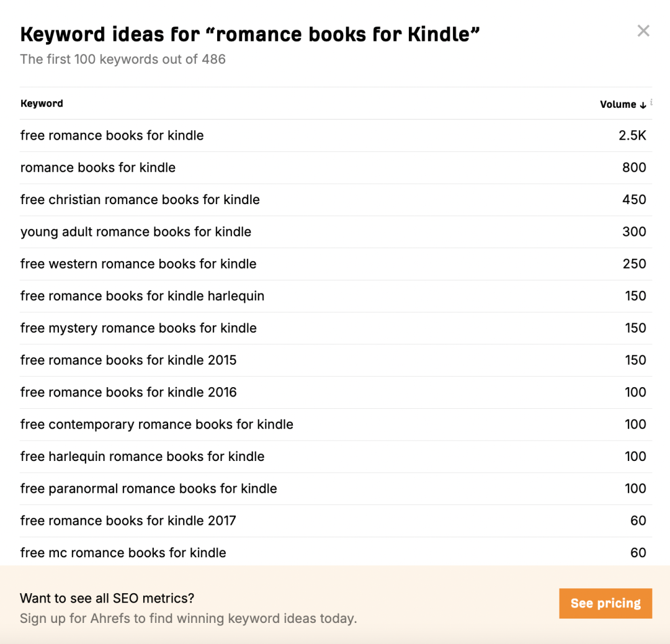
Task: Open "free romance books for kindle 2015"
Action: (128, 360)
